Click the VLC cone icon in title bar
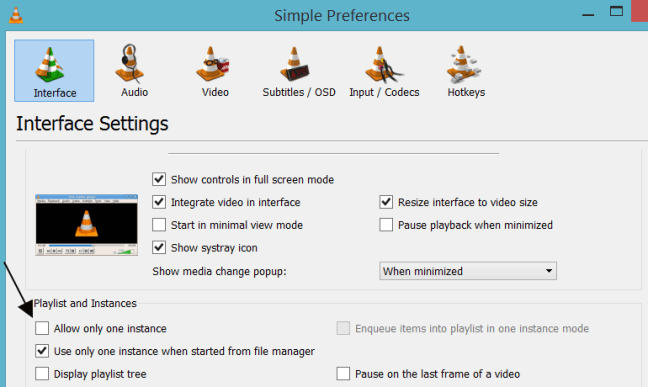This screenshot has height=387, width=648. 16,15
